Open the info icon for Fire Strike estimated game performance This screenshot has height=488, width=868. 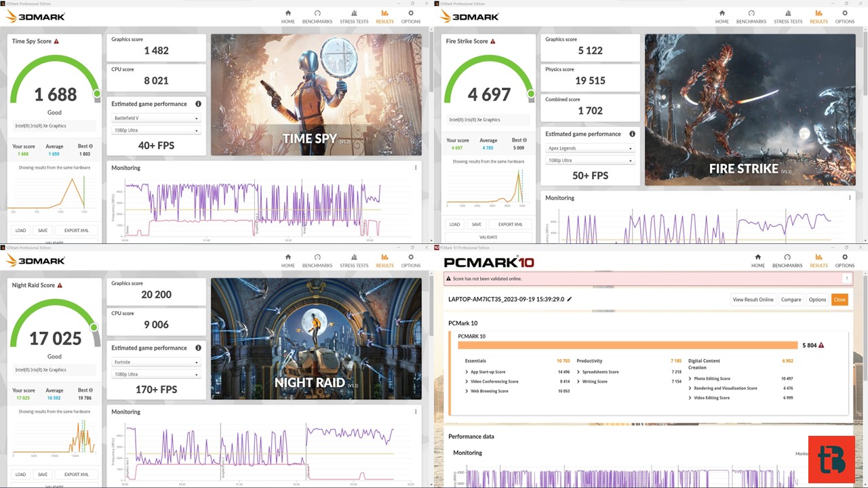point(632,134)
